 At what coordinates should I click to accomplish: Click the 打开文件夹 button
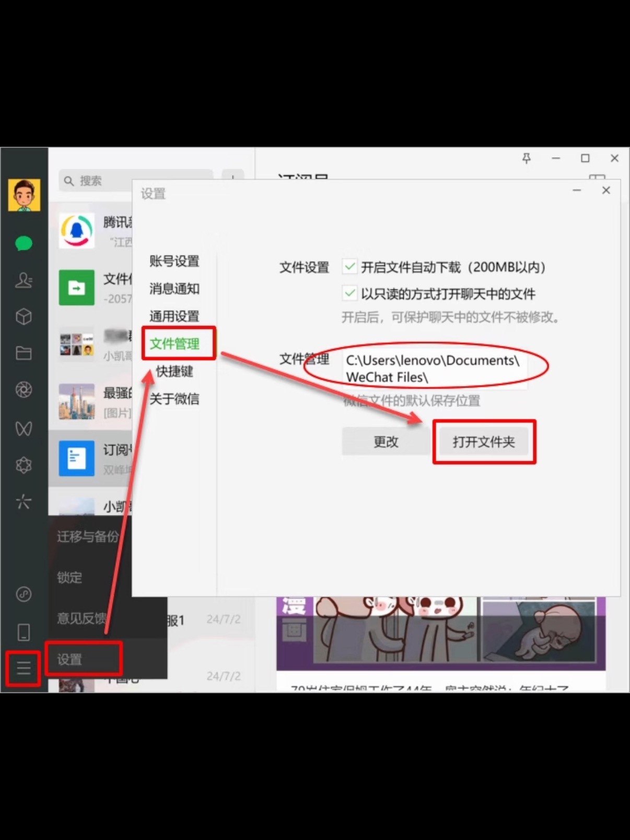click(x=484, y=442)
